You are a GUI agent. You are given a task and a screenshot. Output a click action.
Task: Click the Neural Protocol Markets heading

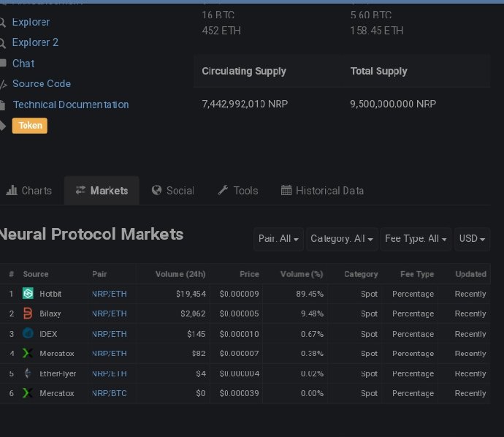tap(92, 234)
